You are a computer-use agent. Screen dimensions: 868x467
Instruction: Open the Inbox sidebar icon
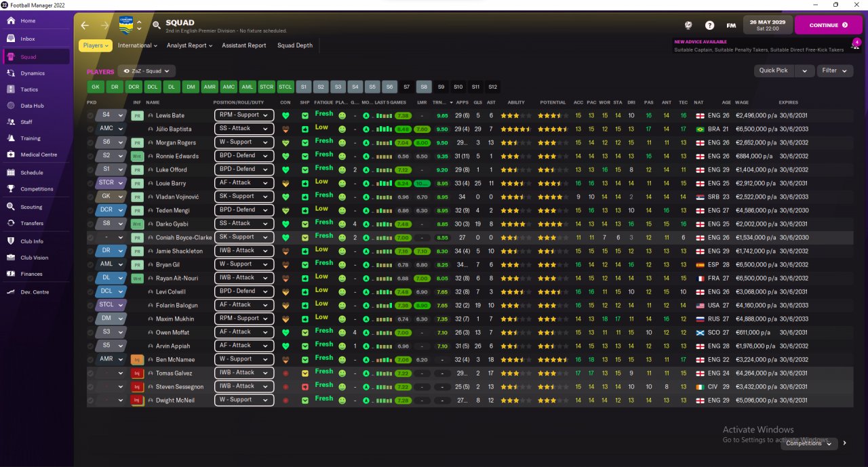(x=10, y=39)
